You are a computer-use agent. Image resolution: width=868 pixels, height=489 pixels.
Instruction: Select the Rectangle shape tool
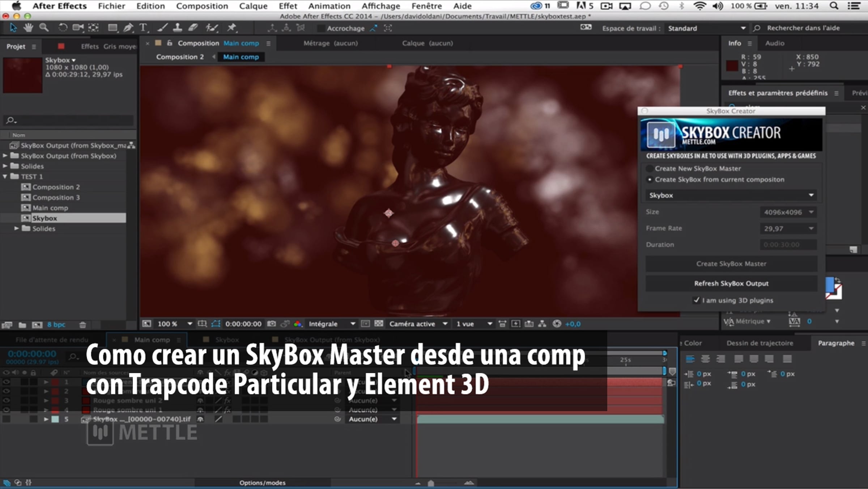pyautogui.click(x=112, y=28)
